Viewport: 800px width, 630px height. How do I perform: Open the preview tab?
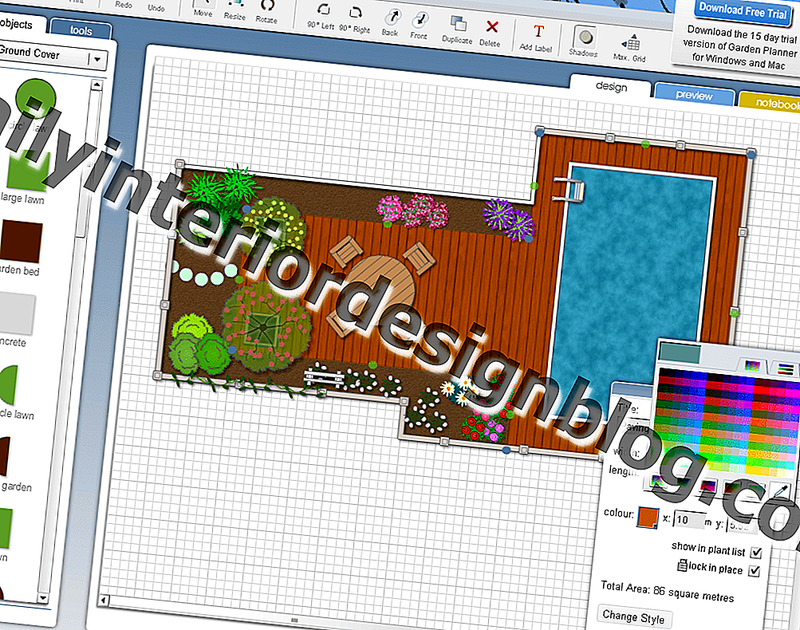coord(694,94)
